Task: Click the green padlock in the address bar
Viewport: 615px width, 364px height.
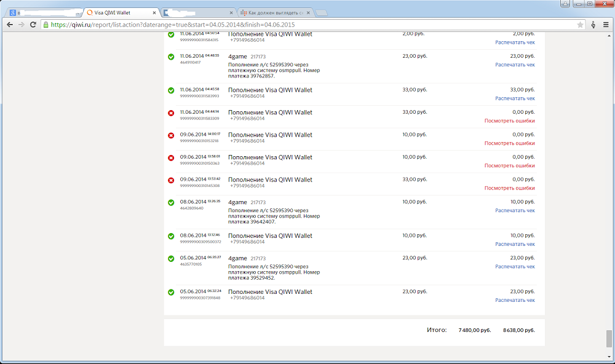Action: click(x=46, y=25)
